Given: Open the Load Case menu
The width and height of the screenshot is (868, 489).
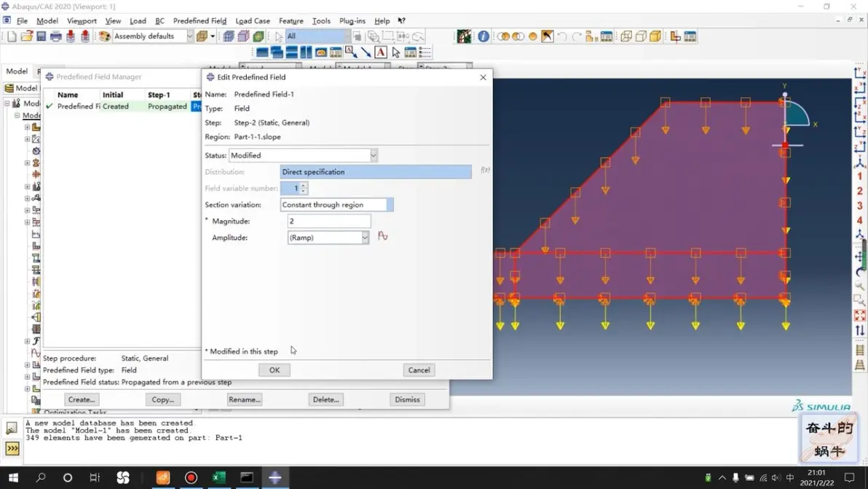Looking at the screenshot, I should [x=253, y=21].
